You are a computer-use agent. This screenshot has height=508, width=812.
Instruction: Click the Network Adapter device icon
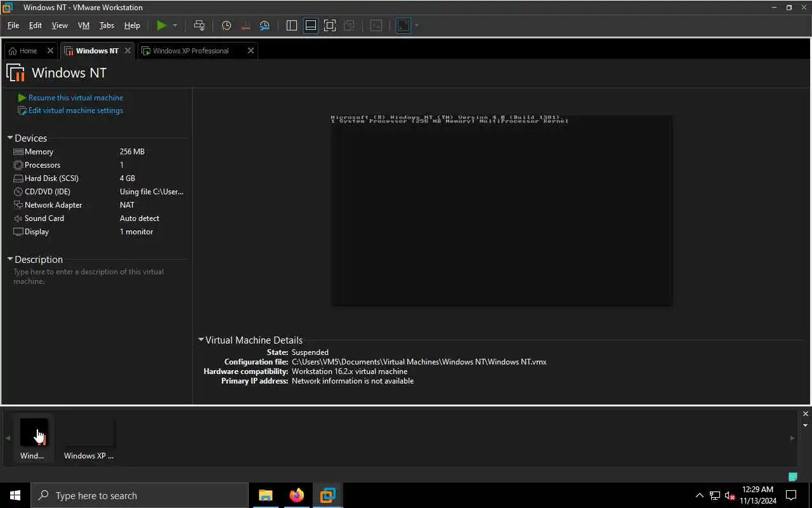[18, 205]
